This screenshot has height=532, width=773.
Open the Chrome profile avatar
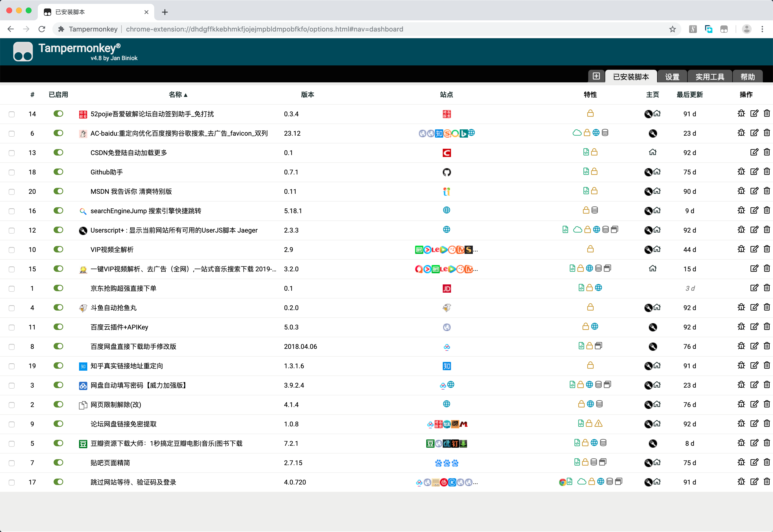[747, 29]
